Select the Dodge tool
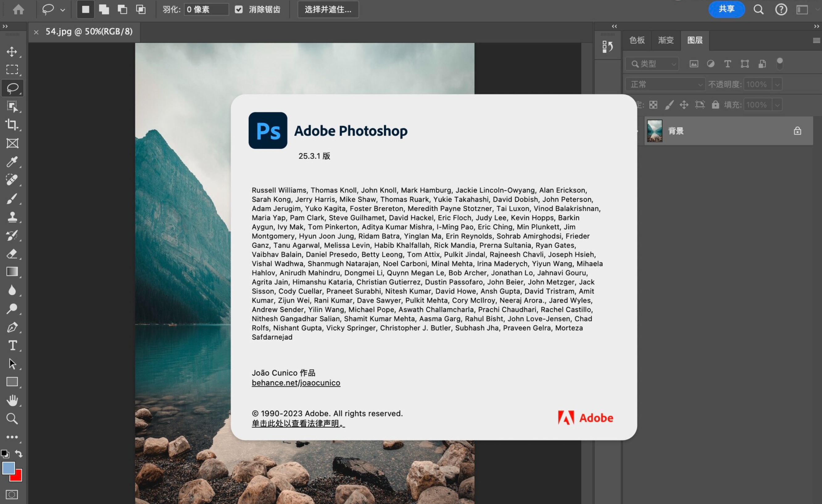The image size is (822, 504). 12,309
